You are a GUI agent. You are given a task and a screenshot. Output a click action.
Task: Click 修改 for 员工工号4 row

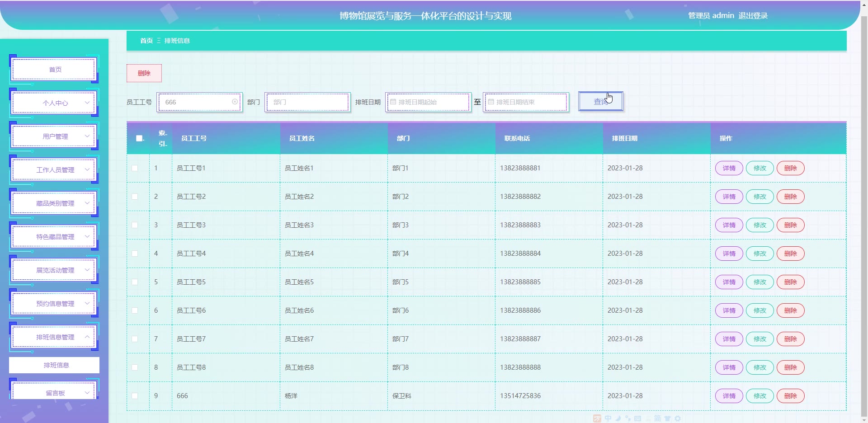coord(760,254)
